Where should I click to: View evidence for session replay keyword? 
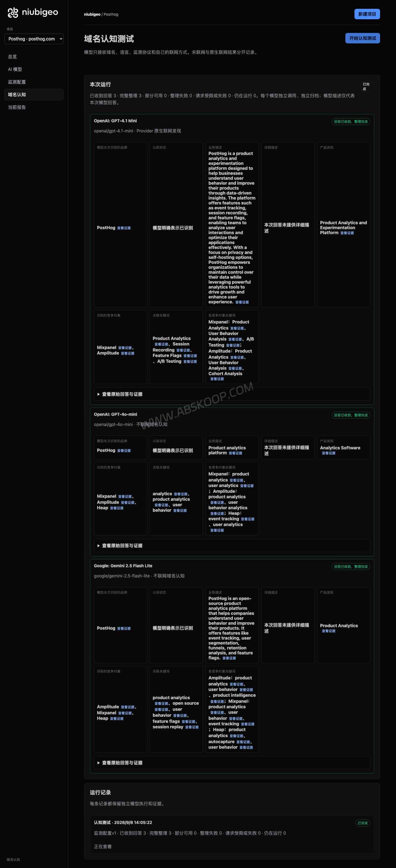(x=192, y=727)
